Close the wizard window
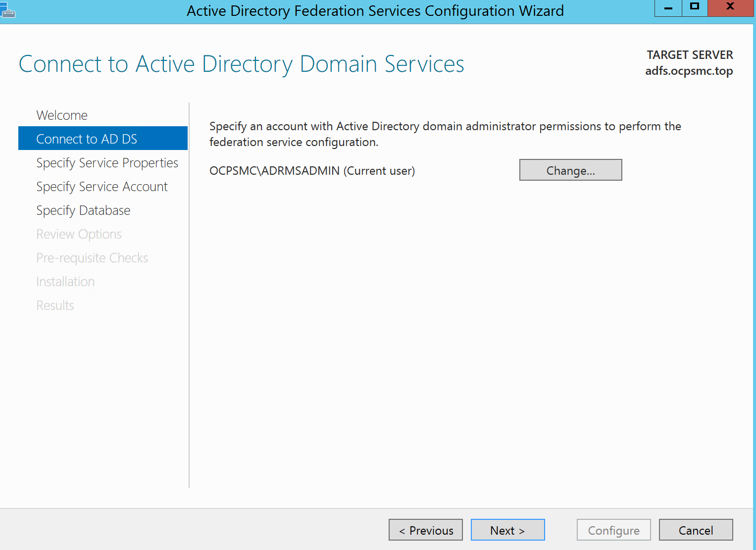The width and height of the screenshot is (756, 550). [730, 8]
